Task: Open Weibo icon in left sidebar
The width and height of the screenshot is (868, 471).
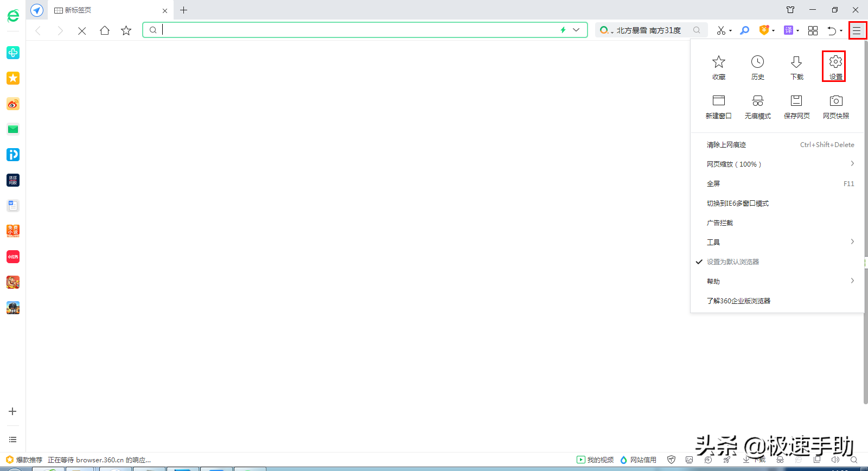Action: [13, 104]
